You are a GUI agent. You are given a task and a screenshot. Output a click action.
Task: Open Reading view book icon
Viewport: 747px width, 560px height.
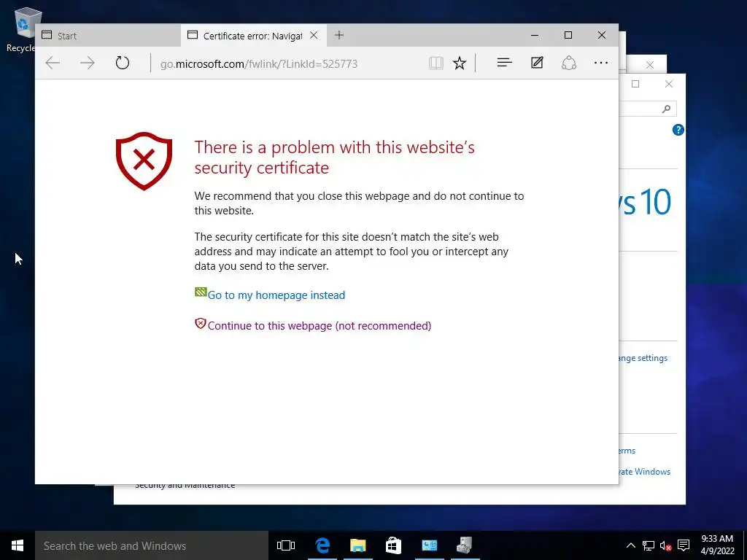tap(436, 63)
